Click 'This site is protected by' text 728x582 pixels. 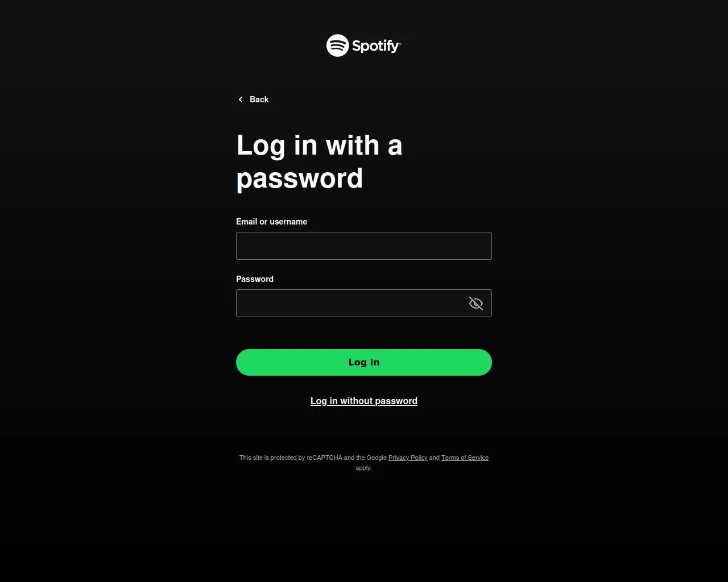tap(272, 458)
